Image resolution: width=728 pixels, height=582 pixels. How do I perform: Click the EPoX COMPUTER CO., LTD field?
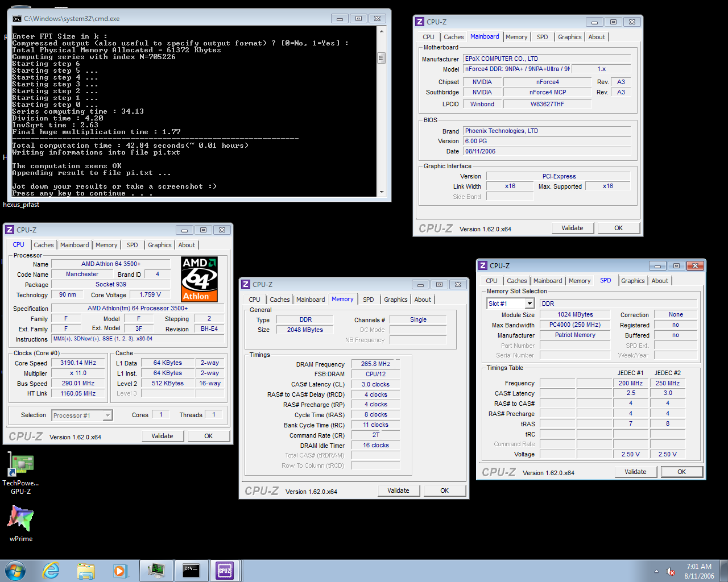point(547,59)
